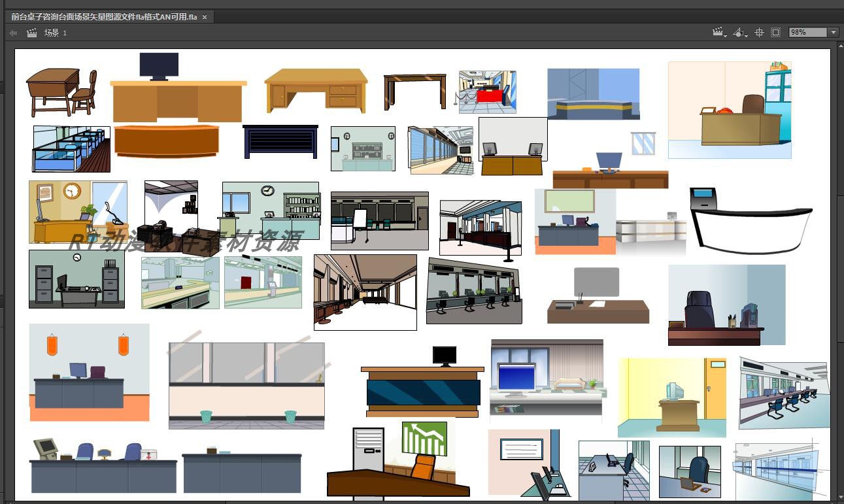Screen dimensions: 844x504
Task: Select the office desk with orange hard hat
Action: 730,110
